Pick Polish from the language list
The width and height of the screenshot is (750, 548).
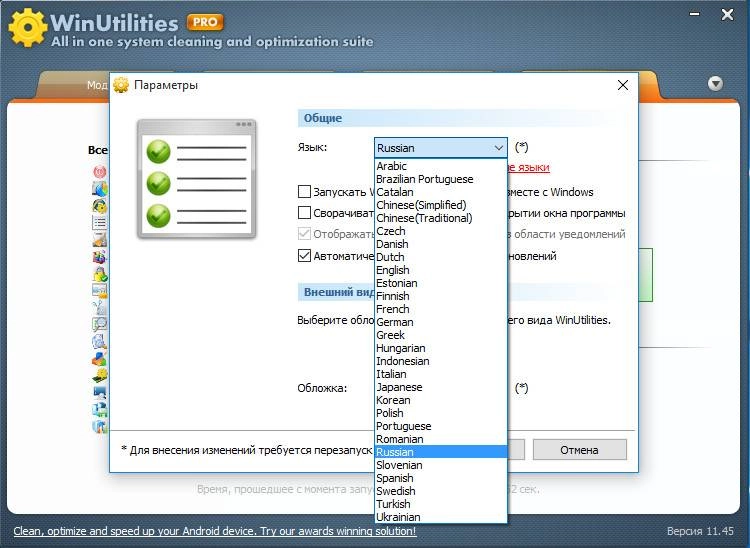441,413
